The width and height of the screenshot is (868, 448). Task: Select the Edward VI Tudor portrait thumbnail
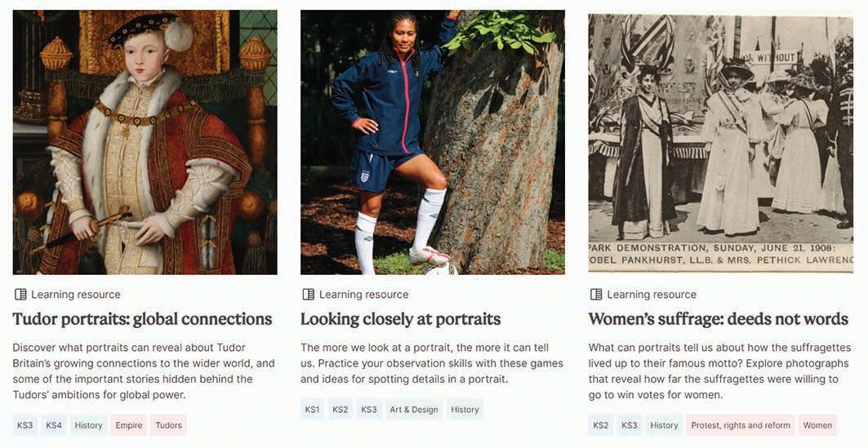coord(145,142)
